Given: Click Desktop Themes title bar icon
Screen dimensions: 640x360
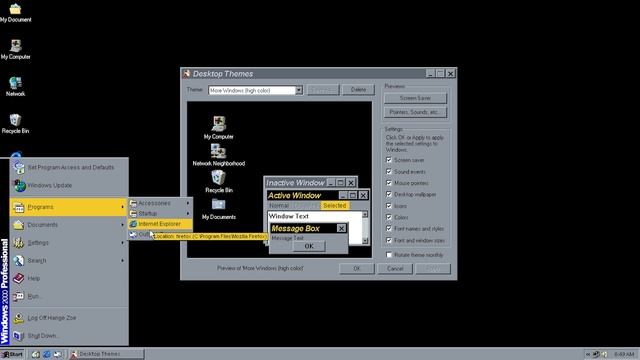Looking at the screenshot, I should coord(187,73).
